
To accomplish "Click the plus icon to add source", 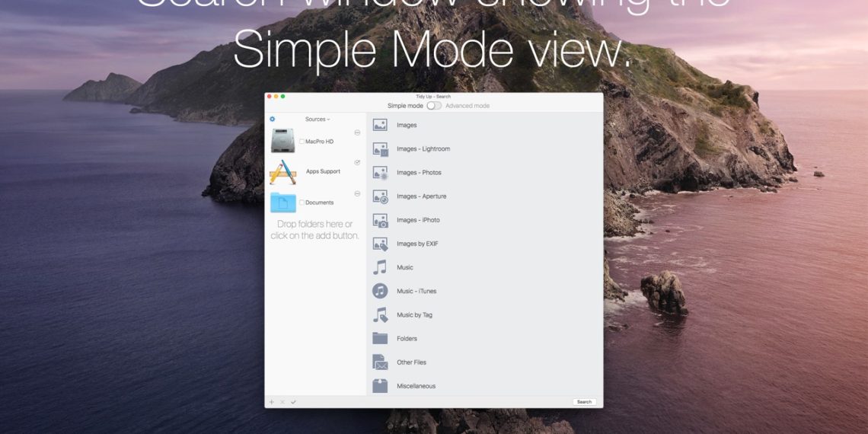I will 271,402.
